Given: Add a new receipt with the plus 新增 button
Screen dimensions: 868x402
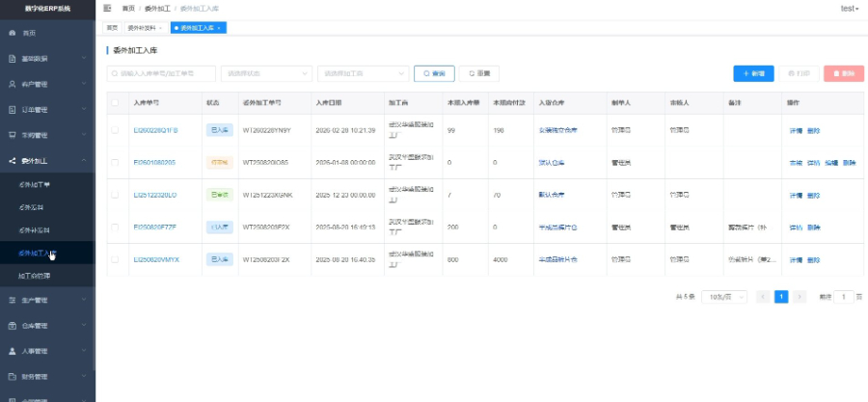Looking at the screenshot, I should pos(753,73).
